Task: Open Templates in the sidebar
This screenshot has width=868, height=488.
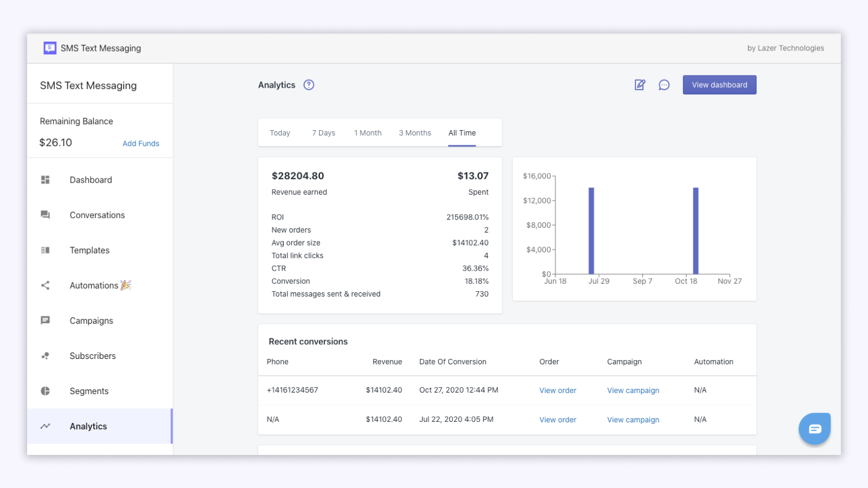Action: click(100, 250)
